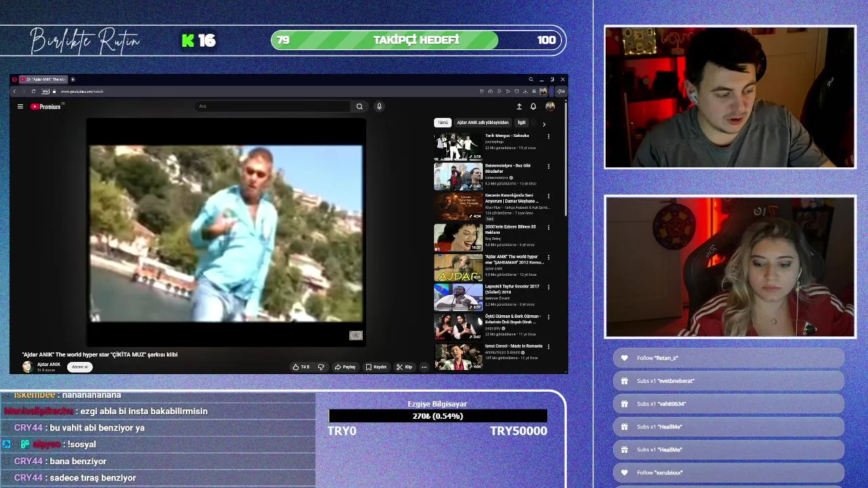868x488 pixels.
Task: Open options for Tarık Mengüç - Sakısıkı video
Action: click(x=549, y=136)
